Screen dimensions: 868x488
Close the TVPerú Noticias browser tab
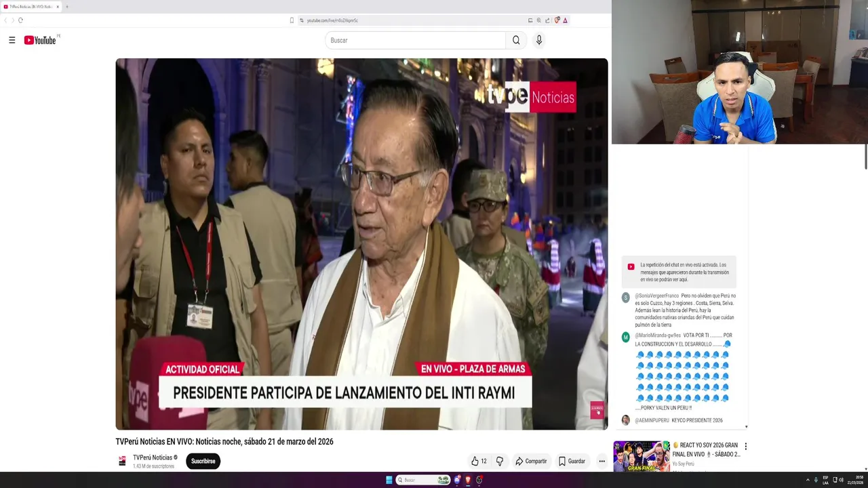click(58, 7)
